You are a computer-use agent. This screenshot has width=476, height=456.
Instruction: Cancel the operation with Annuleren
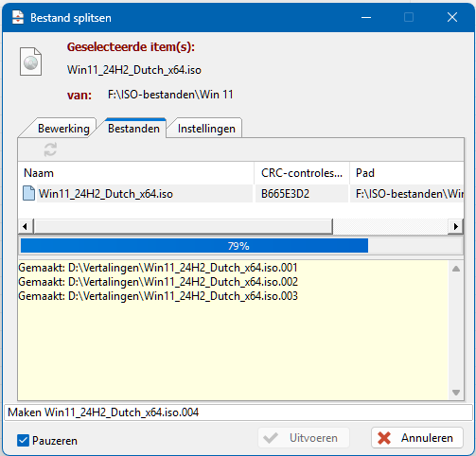click(417, 438)
